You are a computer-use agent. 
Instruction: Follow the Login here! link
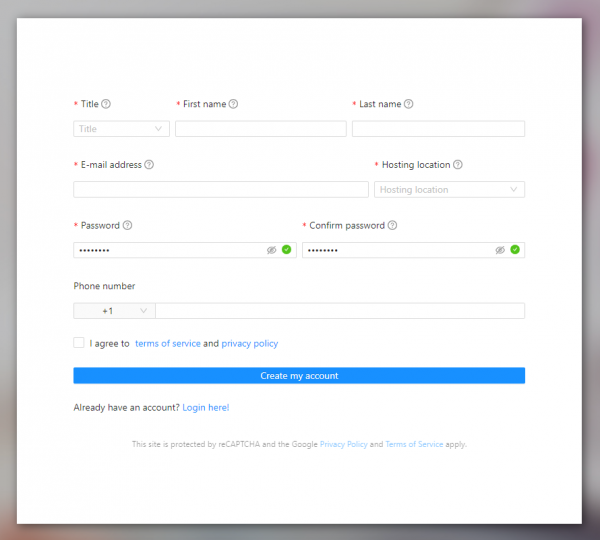206,408
